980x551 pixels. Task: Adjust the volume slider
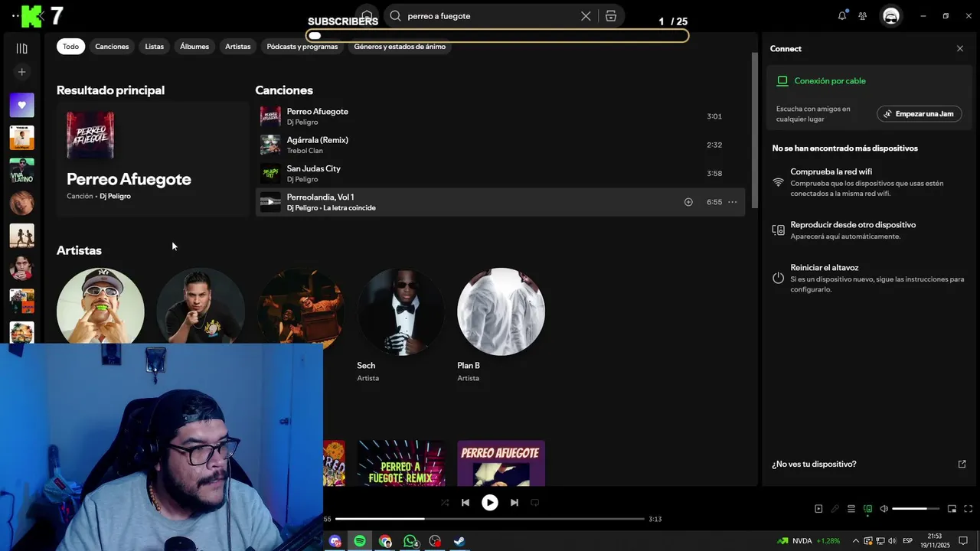point(915,509)
